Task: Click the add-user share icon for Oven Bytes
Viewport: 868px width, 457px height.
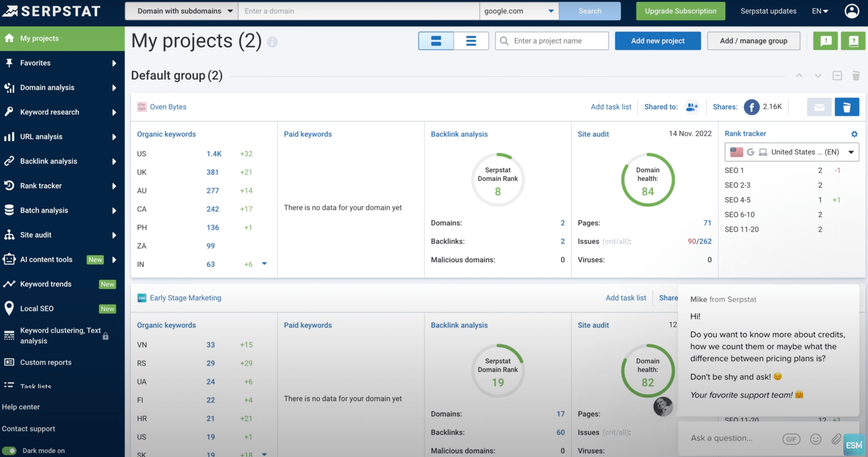Action: [692, 107]
